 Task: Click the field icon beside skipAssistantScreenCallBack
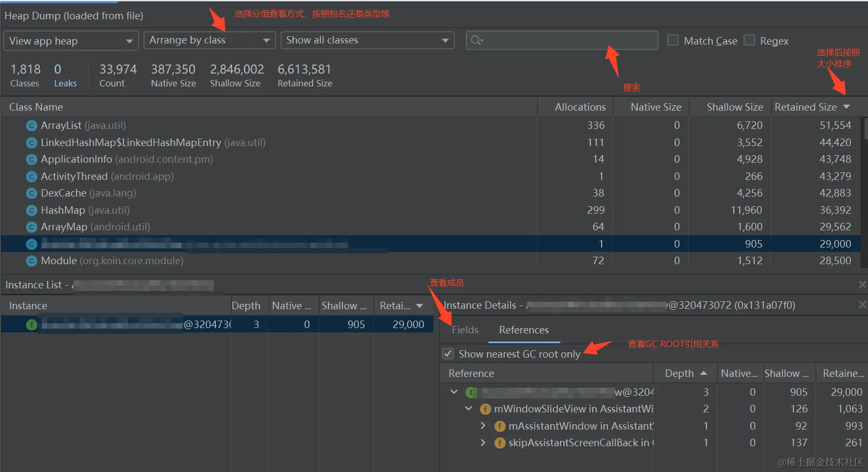coord(500,443)
